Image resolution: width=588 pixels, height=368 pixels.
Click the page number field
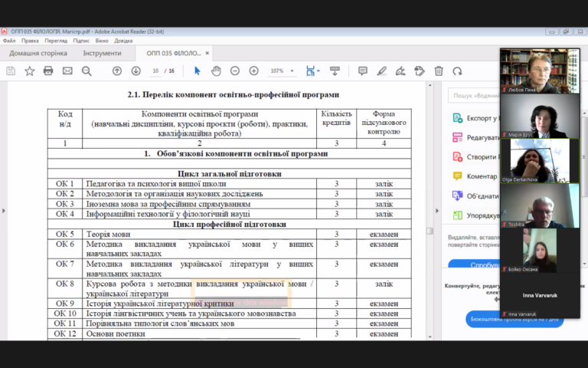click(155, 71)
